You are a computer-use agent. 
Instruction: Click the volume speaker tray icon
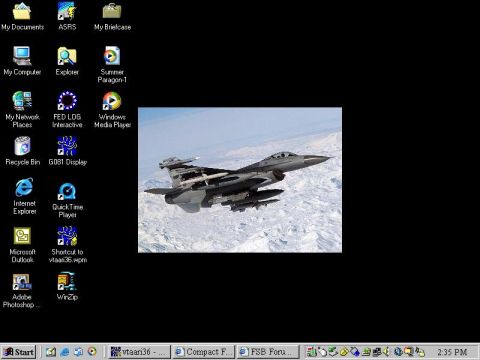pyautogui.click(x=387, y=352)
